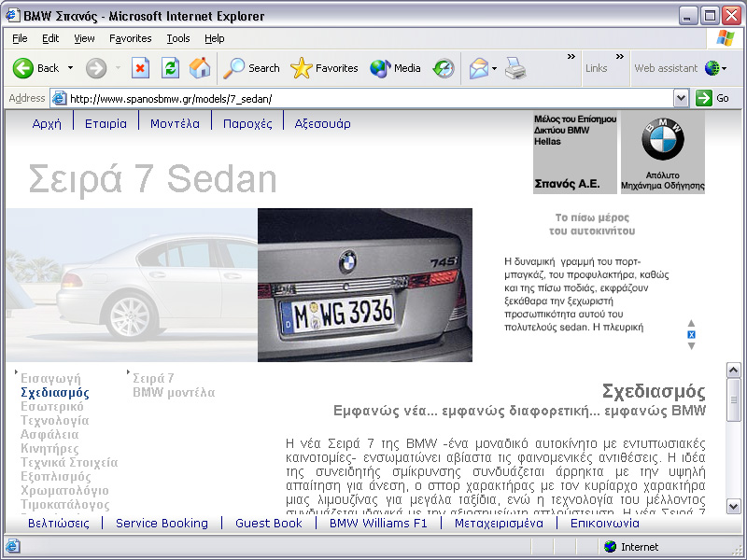Select Τεχνολογία in the side menu
The height and width of the screenshot is (560, 747).
[55, 421]
